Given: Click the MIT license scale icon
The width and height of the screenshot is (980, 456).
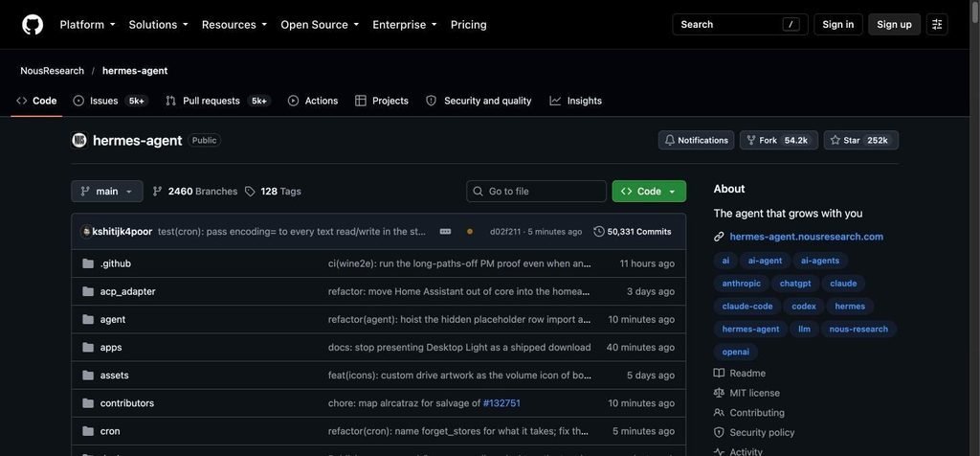Looking at the screenshot, I should (719, 393).
